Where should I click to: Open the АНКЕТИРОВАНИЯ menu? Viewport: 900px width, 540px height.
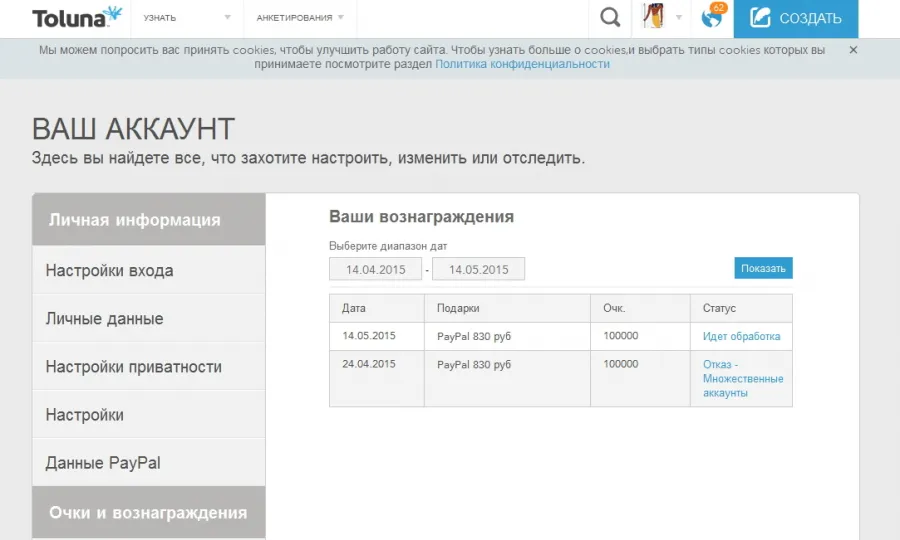pos(294,18)
